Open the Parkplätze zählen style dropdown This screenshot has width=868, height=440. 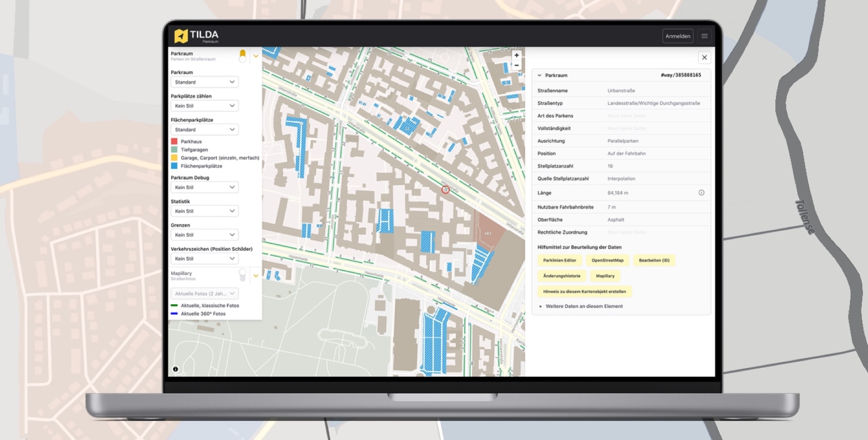(204, 106)
